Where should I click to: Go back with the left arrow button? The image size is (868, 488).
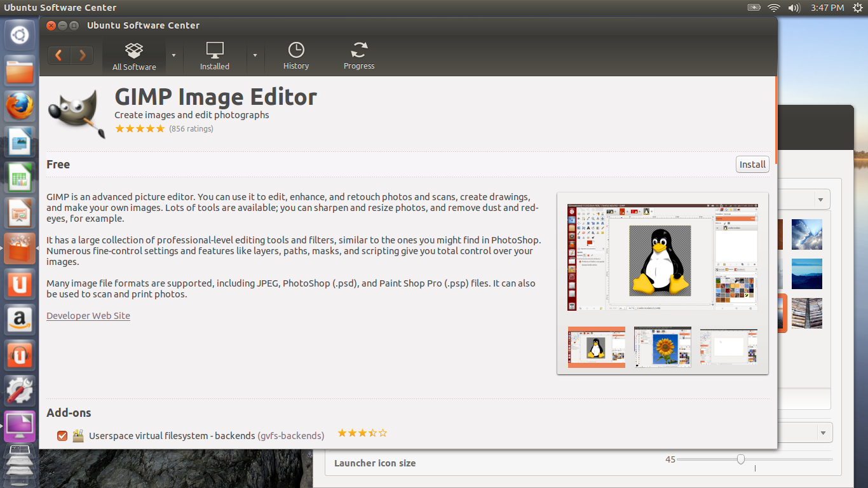click(x=58, y=55)
